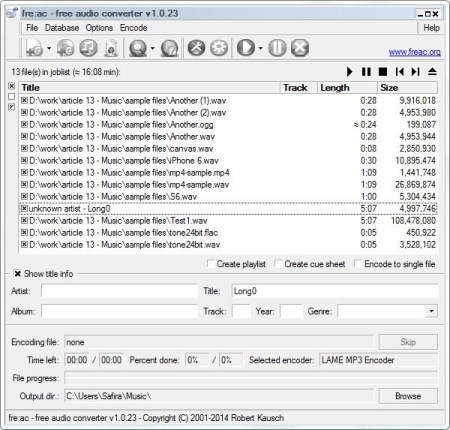Open the Encode menu
The image size is (450, 430).
click(134, 28)
